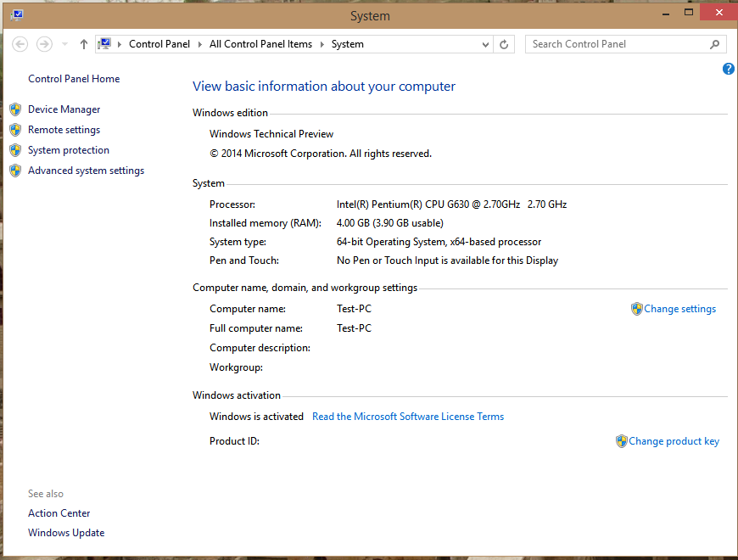Screen dimensions: 738x560
Task: Click the System window title bar icon
Action: click(x=17, y=15)
